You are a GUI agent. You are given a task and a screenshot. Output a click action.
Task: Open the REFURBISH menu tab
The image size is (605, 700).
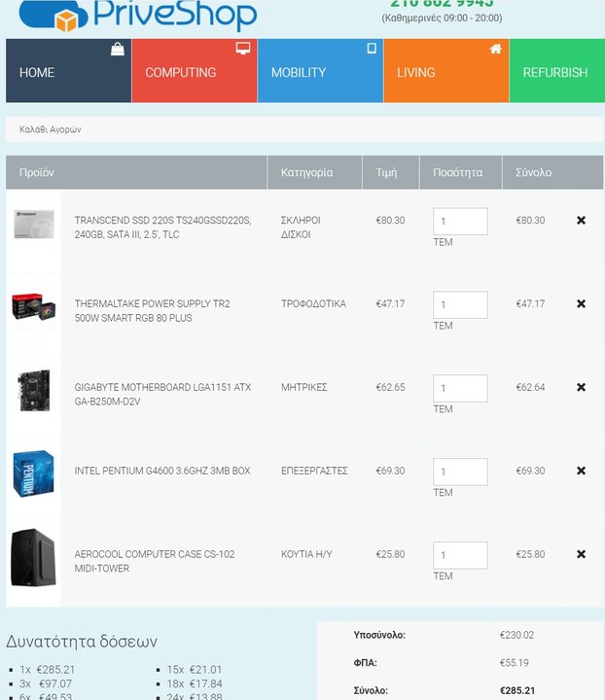click(x=557, y=71)
